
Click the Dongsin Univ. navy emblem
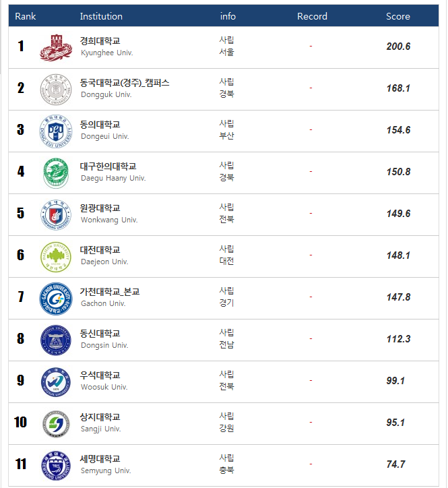55,339
